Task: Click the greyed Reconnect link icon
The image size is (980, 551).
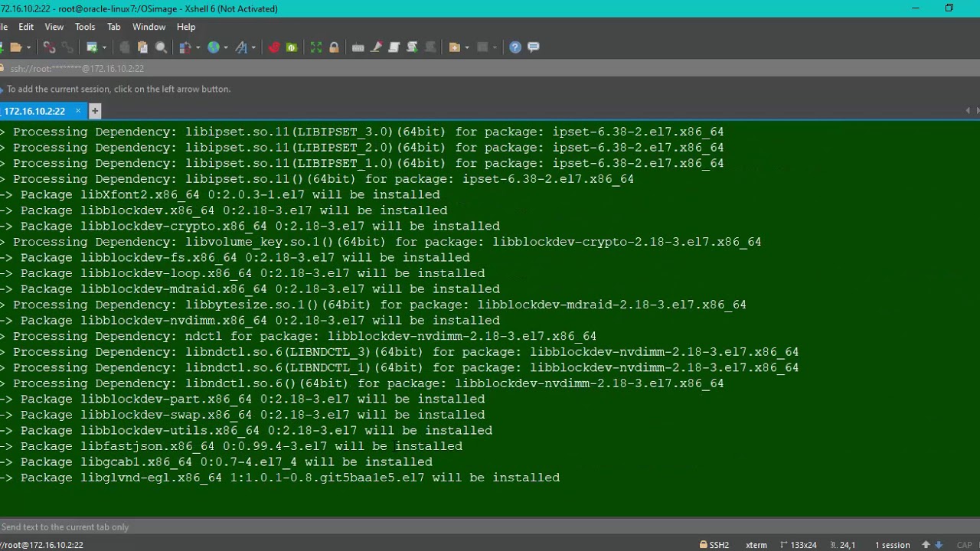Action: [67, 47]
